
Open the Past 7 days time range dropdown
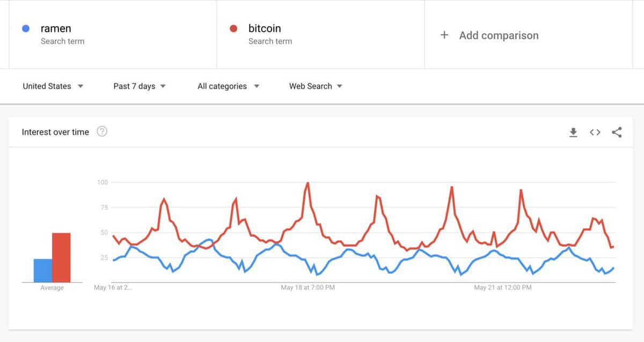click(x=138, y=86)
